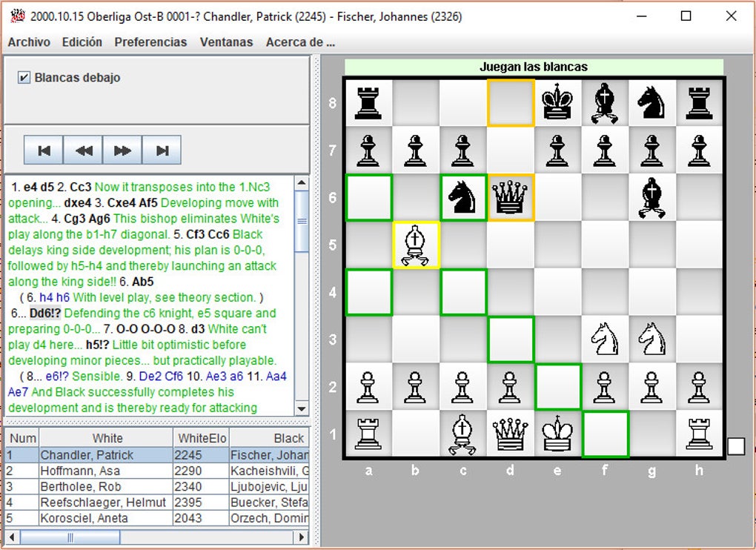
Task: Select the Hoffmann, Asa game row
Action: 156,471
